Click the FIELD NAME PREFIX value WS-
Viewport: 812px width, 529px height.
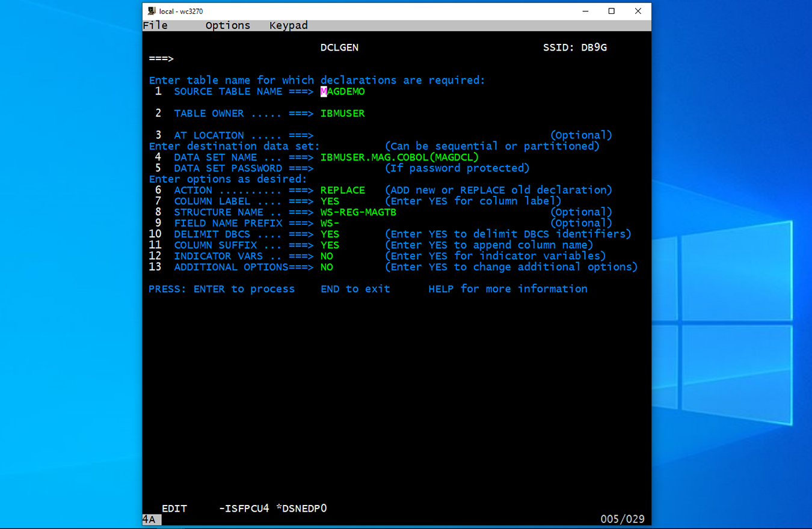[330, 224]
